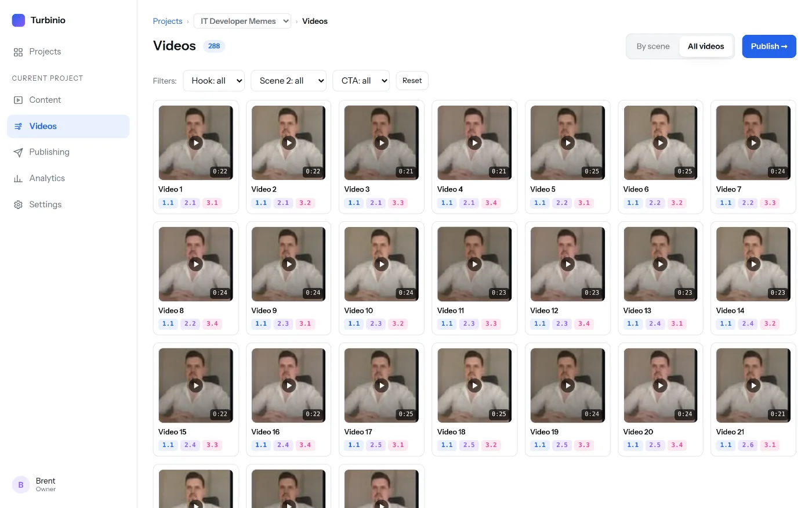Play Video 19
This screenshot has width=812, height=508.
click(568, 385)
